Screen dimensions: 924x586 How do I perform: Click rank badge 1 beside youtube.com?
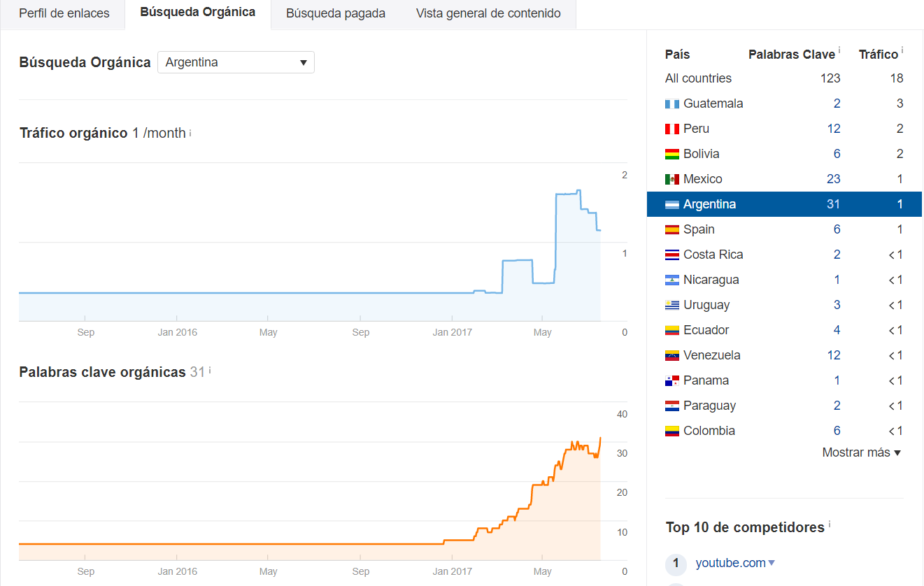(676, 564)
